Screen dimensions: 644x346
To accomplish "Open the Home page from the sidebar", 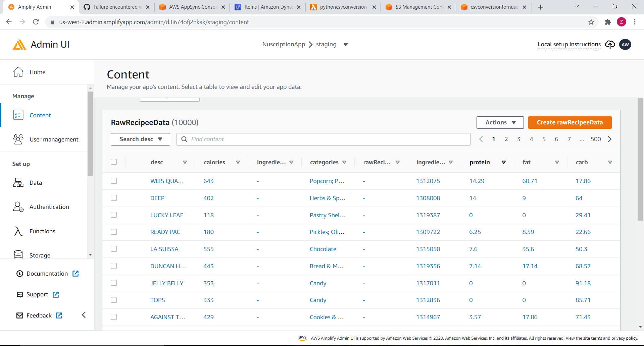I will point(37,72).
